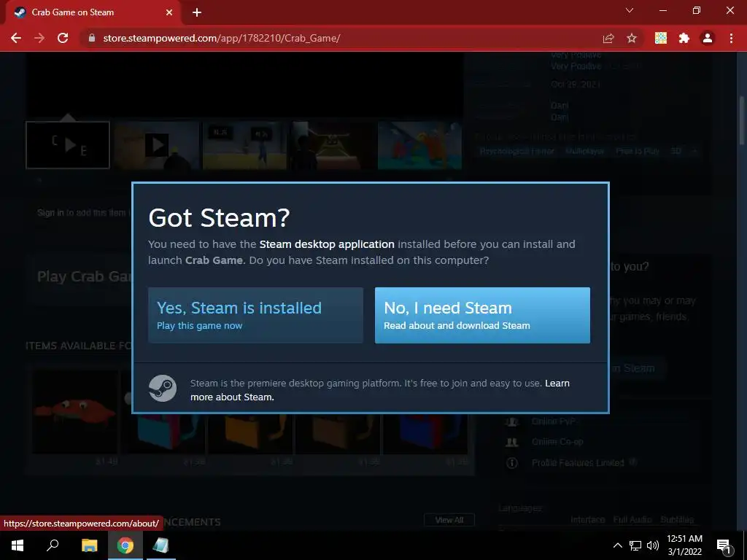Viewport: 747px width, 560px height.
Task: Open a new tab with the plus button
Action: [197, 12]
